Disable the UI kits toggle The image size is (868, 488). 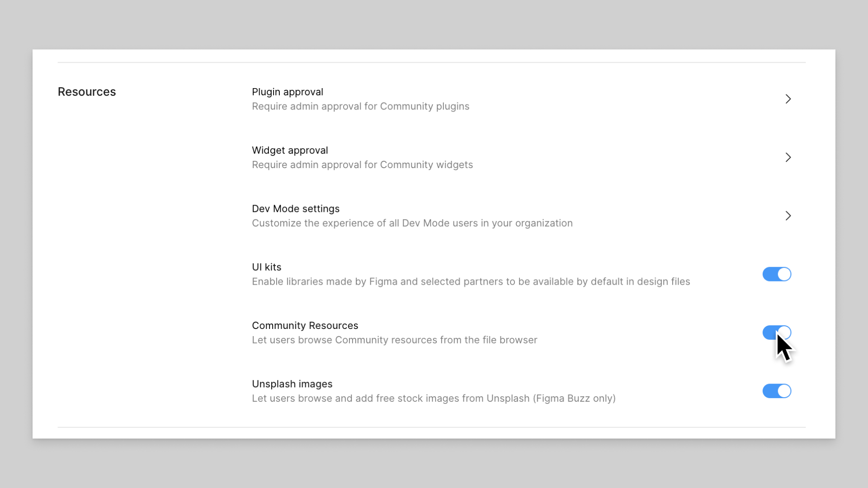777,274
